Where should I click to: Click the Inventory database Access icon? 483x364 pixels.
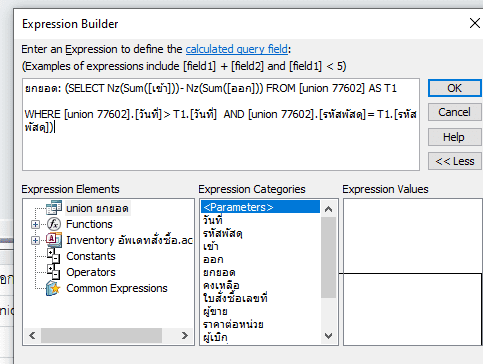[x=54, y=240]
